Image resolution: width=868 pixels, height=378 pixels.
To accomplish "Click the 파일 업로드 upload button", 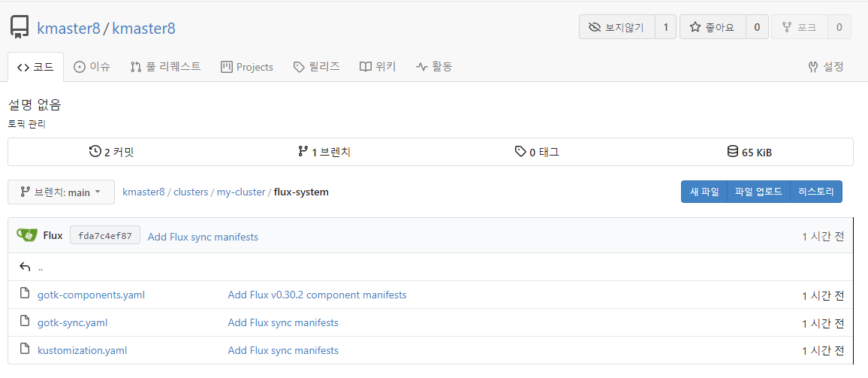I will (758, 192).
